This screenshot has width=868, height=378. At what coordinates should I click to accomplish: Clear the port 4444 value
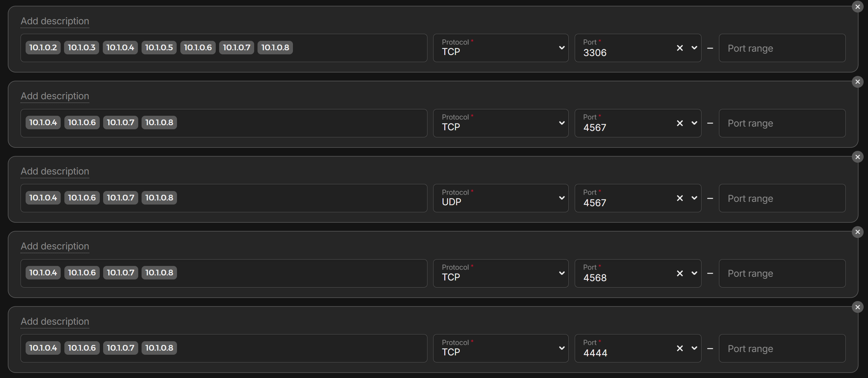click(x=680, y=348)
